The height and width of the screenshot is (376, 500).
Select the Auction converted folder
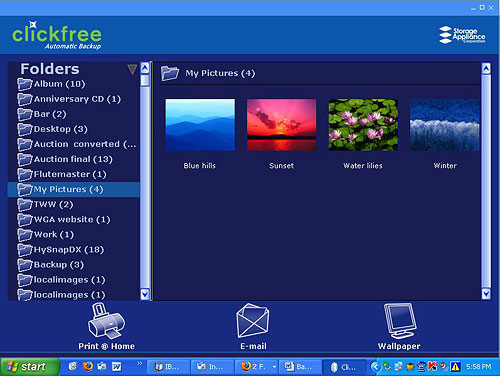tap(85, 144)
